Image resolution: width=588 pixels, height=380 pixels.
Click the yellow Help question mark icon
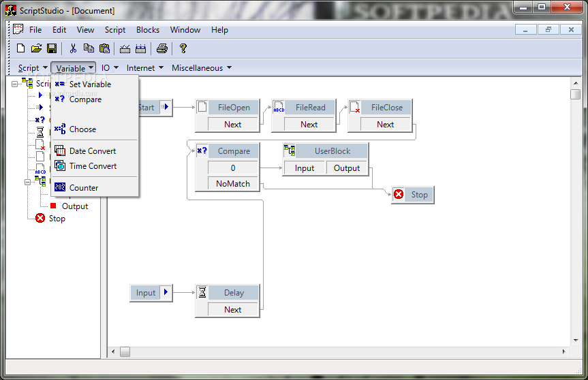pyautogui.click(x=183, y=48)
